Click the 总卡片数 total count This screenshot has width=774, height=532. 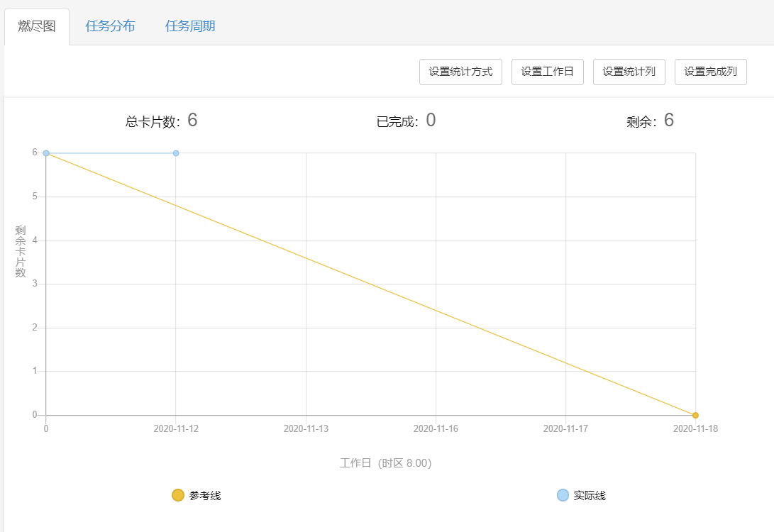[192, 120]
